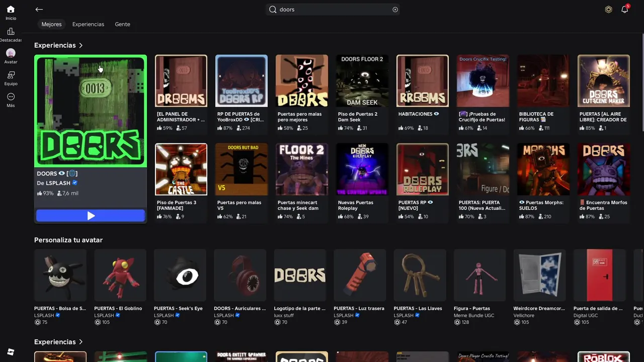Switch to the Gente tab
644x362 pixels.
click(122, 24)
